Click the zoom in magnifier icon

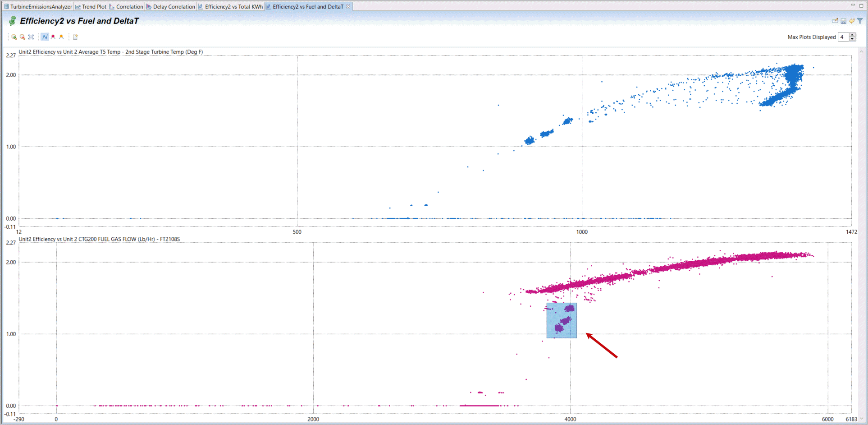point(14,37)
